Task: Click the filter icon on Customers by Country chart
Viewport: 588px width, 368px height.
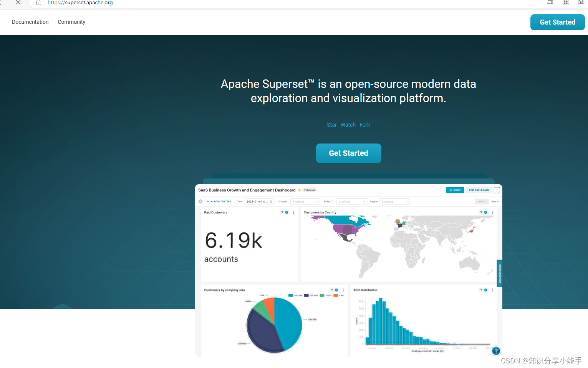Action: click(x=481, y=212)
